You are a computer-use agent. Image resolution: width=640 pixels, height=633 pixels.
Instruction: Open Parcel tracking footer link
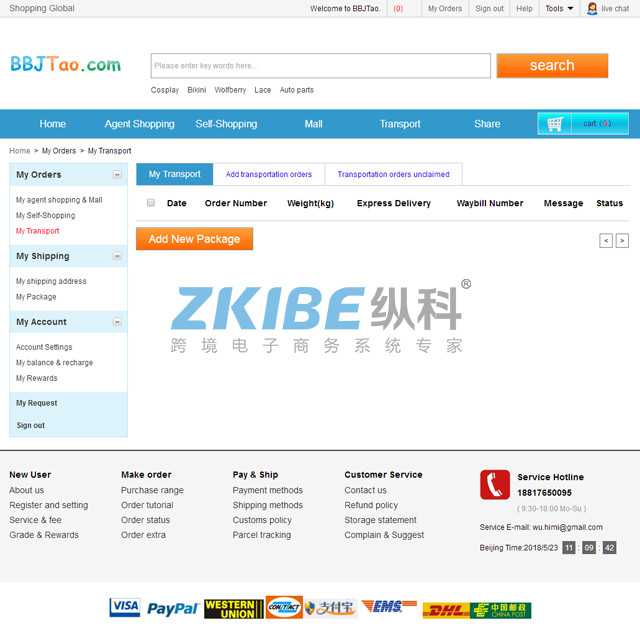coord(262,535)
